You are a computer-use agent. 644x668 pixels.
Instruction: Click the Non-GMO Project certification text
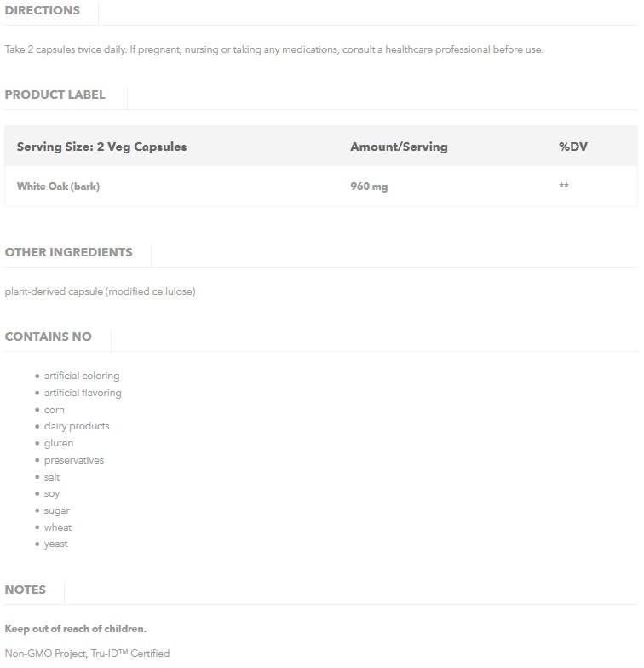[87, 654]
